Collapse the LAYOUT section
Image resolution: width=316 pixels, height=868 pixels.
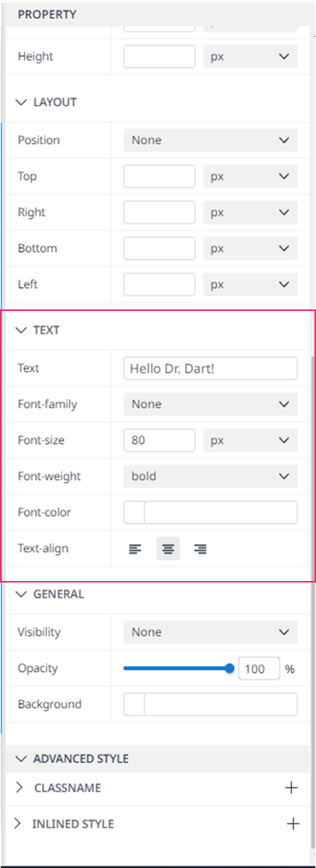(22, 103)
